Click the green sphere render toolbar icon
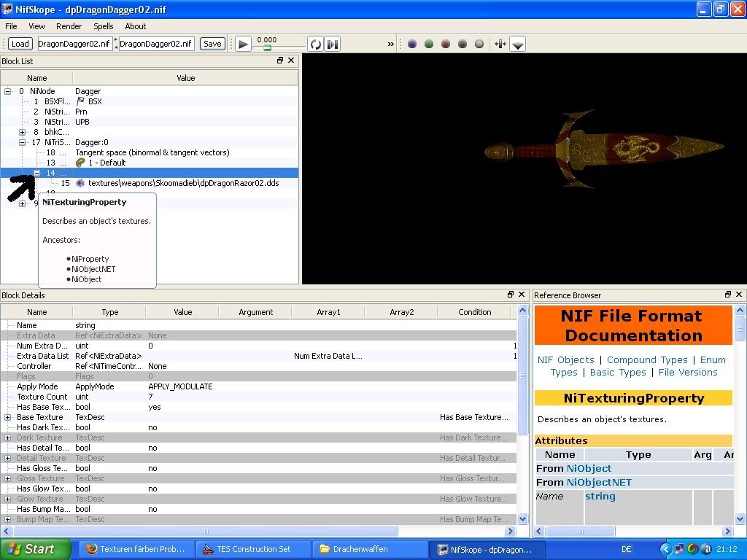The image size is (747, 560). point(429,44)
